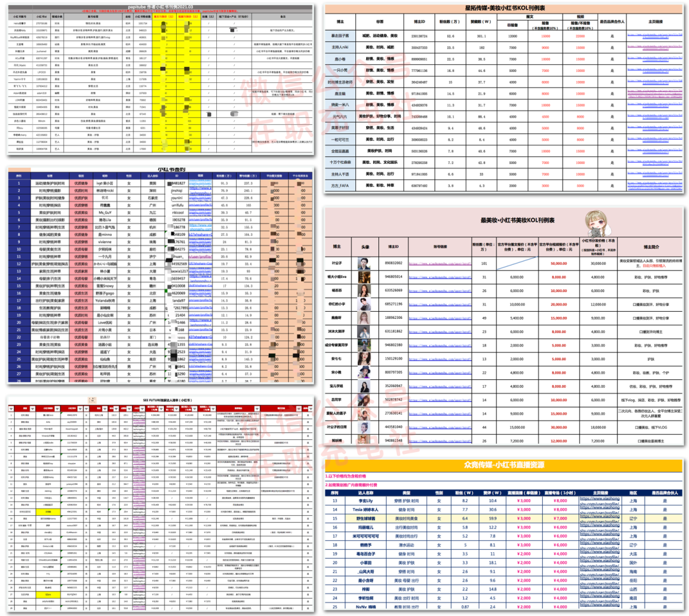The height and width of the screenshot is (616, 689).
Task: Open the homepage link for 暴走园子酱
Action: pyautogui.click(x=655, y=36)
